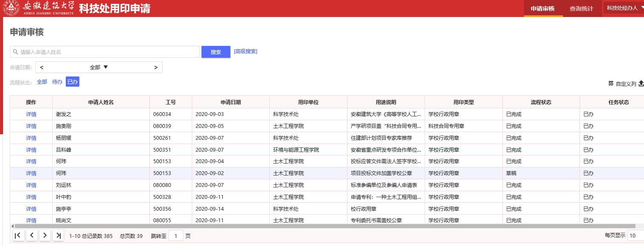
Task: Open the 自定义列 column settings
Action: tap(622, 84)
